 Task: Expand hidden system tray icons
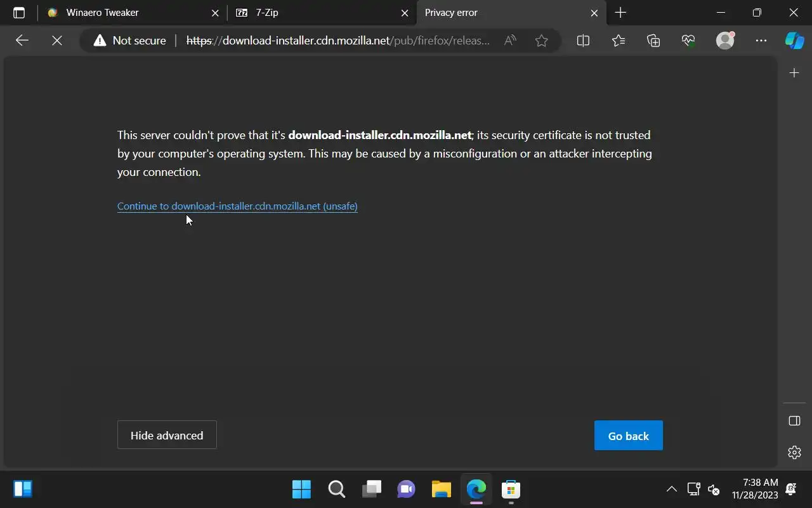coord(671,489)
